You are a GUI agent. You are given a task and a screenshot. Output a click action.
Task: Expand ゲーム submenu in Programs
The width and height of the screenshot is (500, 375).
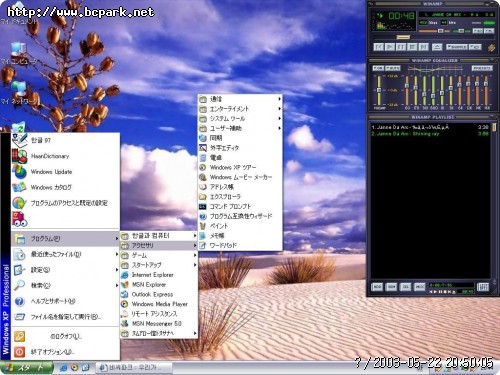159,255
